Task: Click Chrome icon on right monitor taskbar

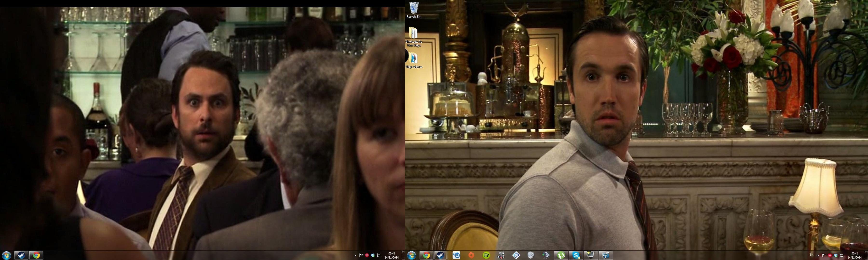Action: point(427,255)
